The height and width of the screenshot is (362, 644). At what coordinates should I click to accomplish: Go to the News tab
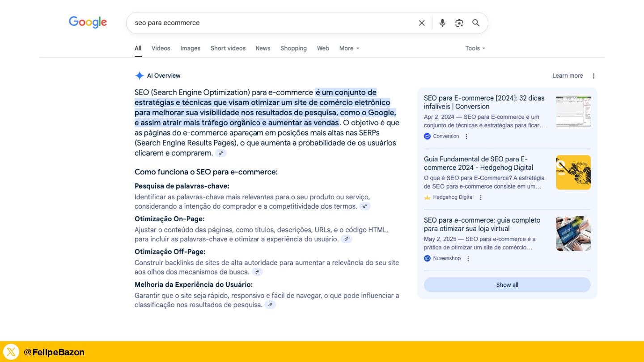tap(263, 48)
